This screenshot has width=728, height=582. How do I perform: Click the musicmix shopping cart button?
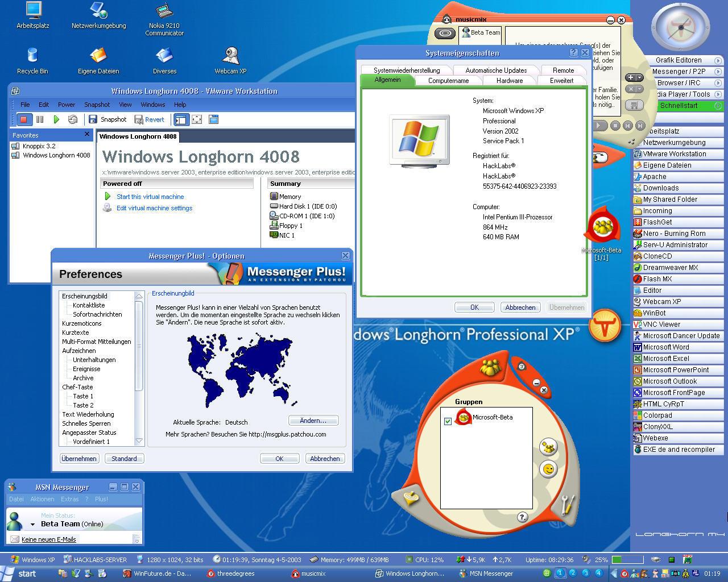pos(634,105)
